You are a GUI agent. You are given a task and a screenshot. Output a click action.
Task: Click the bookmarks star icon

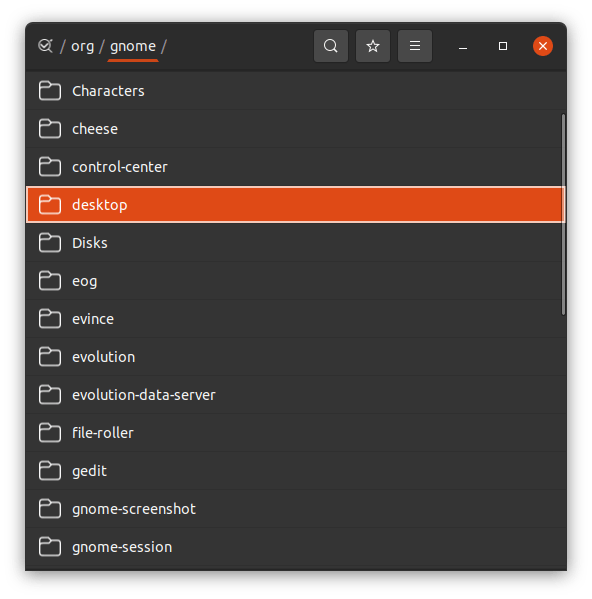(373, 46)
